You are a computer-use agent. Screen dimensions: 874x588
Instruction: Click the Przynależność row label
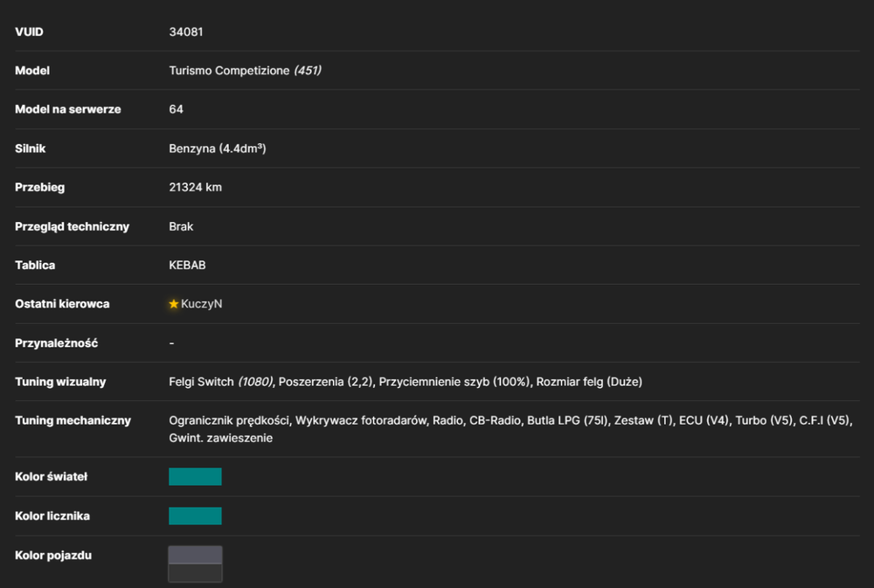point(56,343)
